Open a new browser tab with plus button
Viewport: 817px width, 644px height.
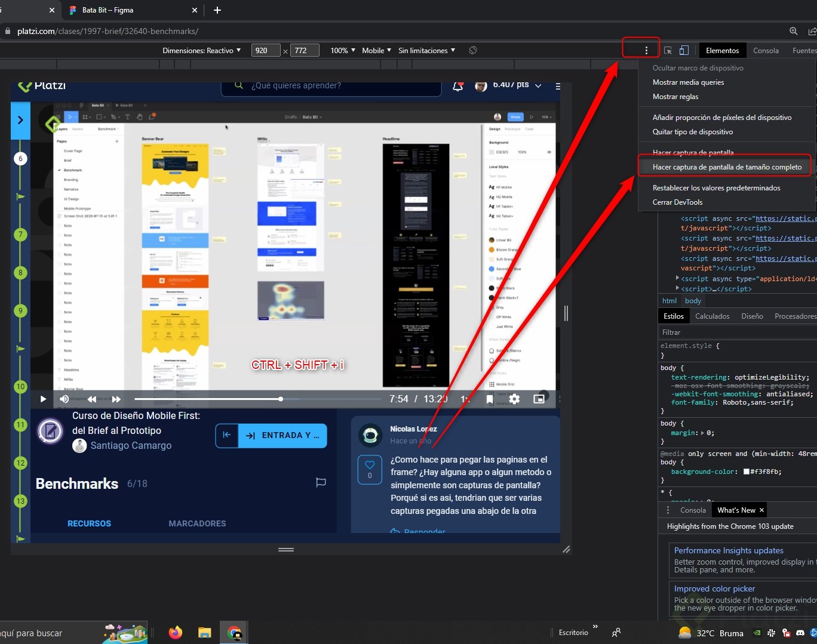pyautogui.click(x=217, y=10)
